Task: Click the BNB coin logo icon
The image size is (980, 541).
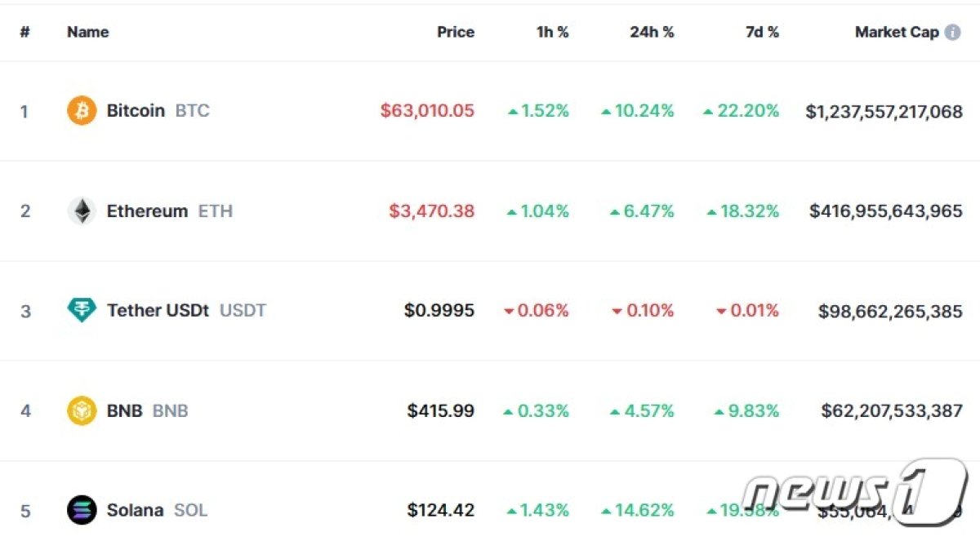Action: pyautogui.click(x=82, y=410)
